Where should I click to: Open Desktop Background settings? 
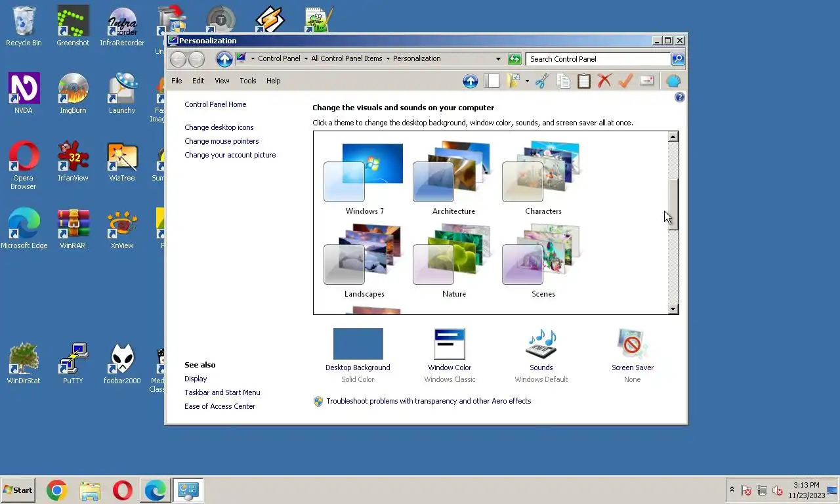[x=358, y=355]
